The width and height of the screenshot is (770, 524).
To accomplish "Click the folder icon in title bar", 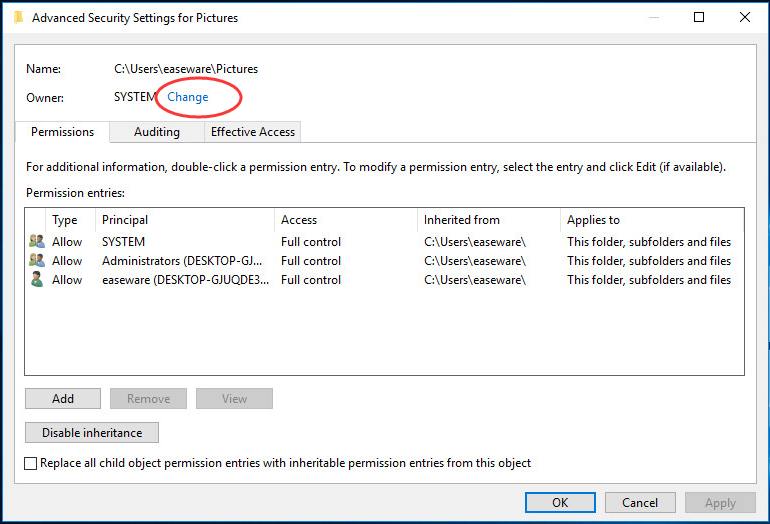I will pyautogui.click(x=19, y=18).
